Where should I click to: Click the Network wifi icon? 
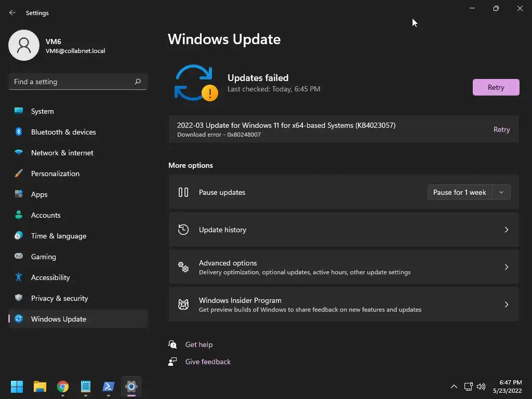tap(19, 152)
